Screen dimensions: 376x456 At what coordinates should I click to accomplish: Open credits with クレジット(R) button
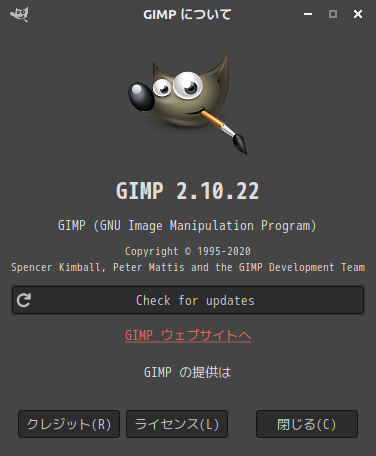[x=69, y=424]
